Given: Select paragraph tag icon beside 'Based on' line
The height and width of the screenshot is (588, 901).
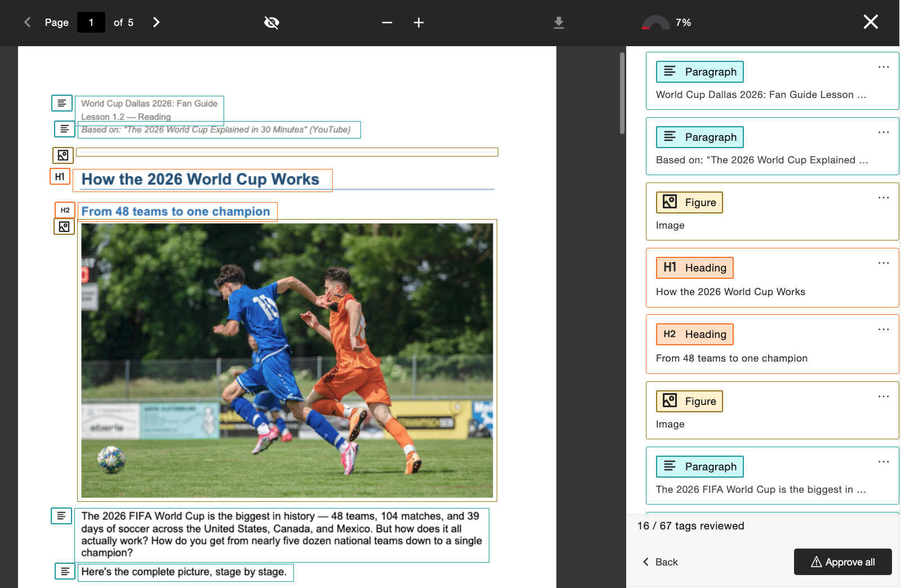Looking at the screenshot, I should click(65, 129).
